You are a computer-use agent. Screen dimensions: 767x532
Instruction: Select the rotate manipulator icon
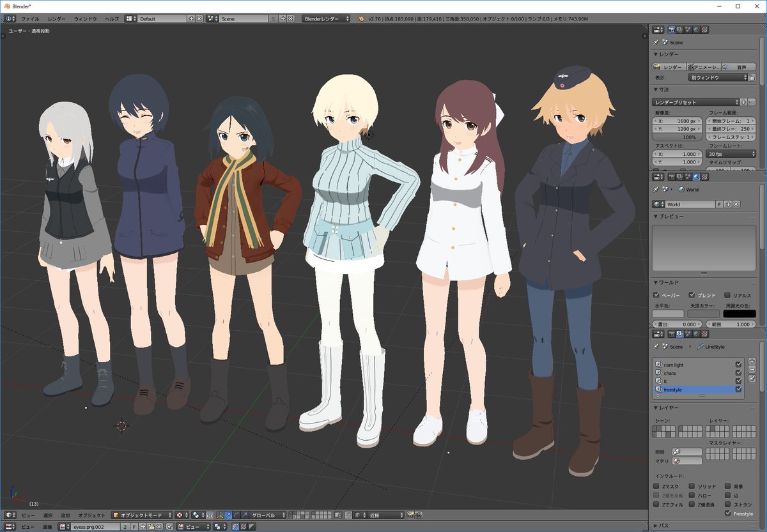(236, 515)
